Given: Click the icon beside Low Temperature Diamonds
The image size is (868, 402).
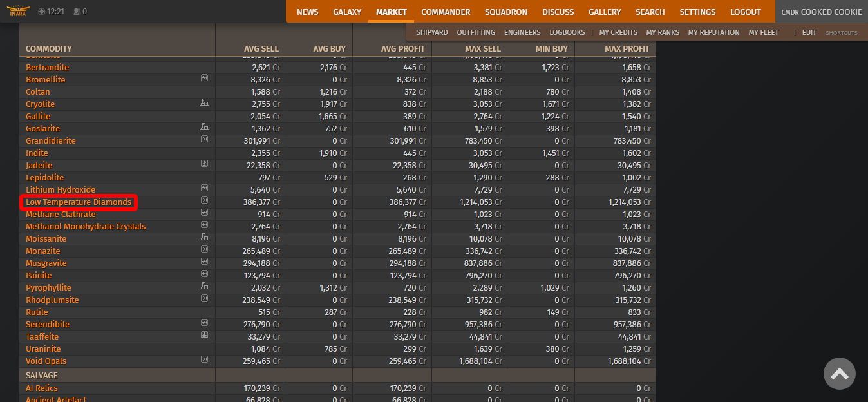Looking at the screenshot, I should (x=205, y=201).
